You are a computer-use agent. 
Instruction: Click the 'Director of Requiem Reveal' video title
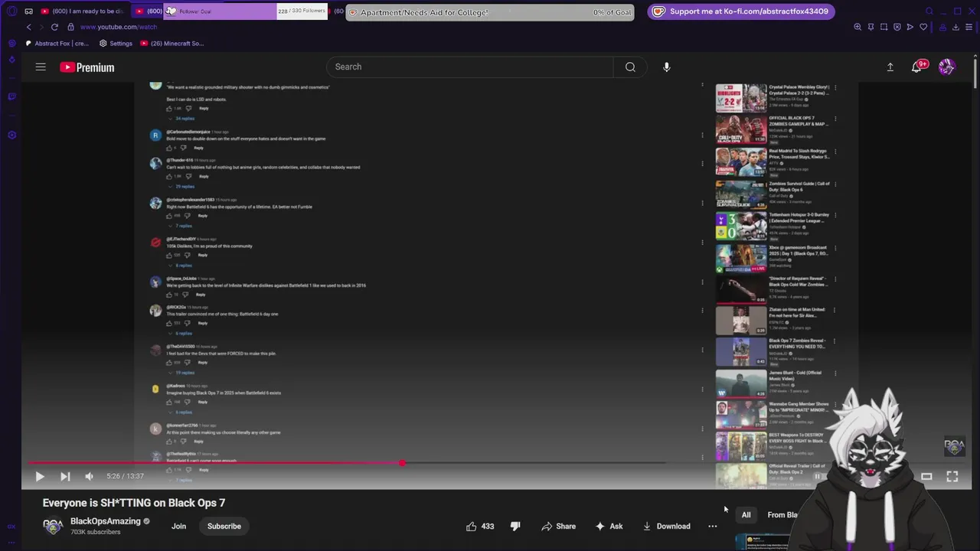point(797,282)
